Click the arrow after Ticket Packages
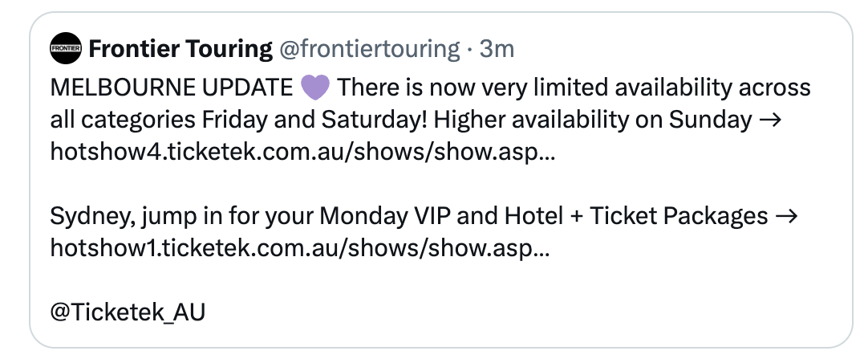 (787, 215)
